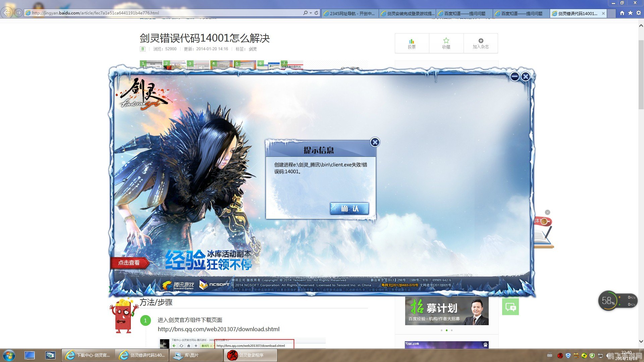Click the search magnifier in the address bar

point(306,13)
